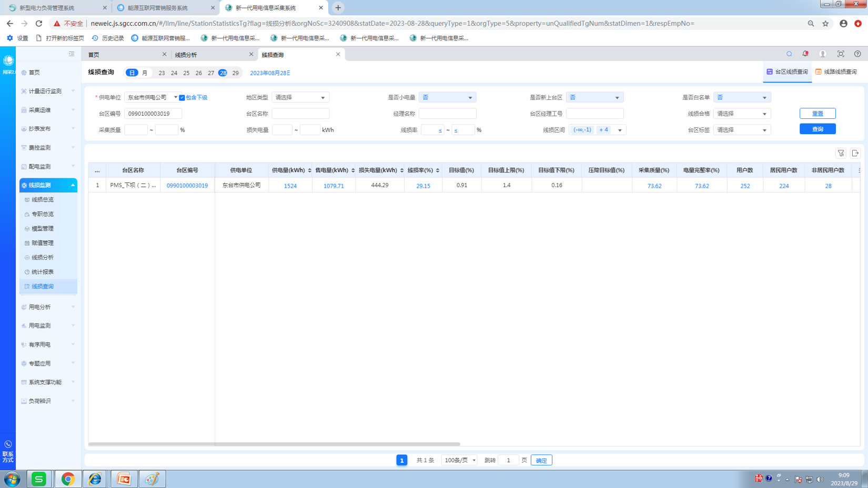Uncheck the 包含下级 checkbox
This screenshot has height=488, width=868.
click(x=182, y=98)
